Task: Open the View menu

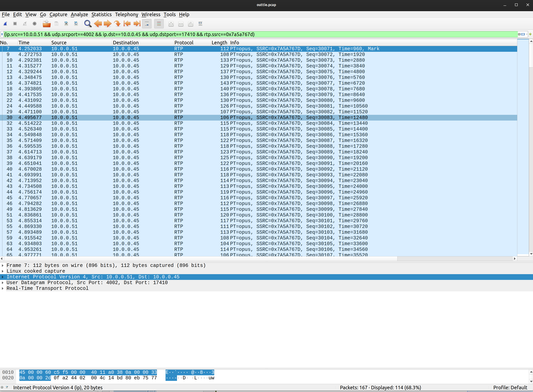Action: 31,14
